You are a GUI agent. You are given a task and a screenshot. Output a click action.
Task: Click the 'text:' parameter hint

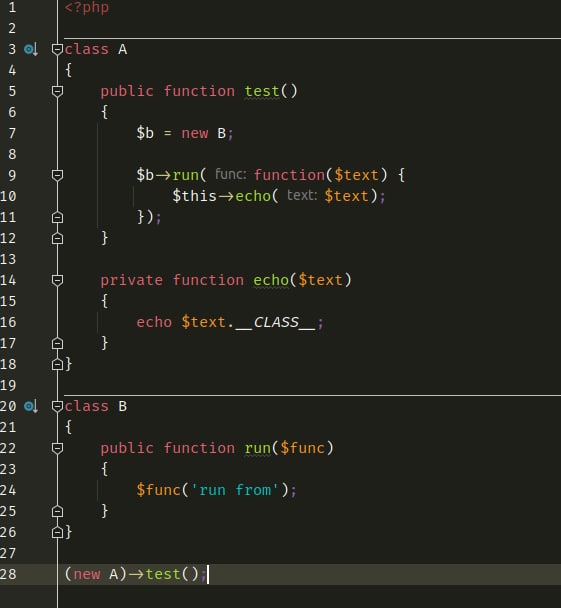(x=302, y=195)
